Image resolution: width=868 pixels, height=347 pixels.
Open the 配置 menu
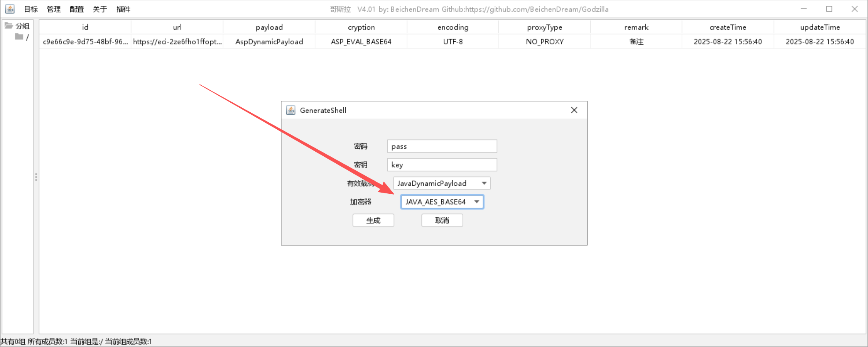tap(76, 9)
